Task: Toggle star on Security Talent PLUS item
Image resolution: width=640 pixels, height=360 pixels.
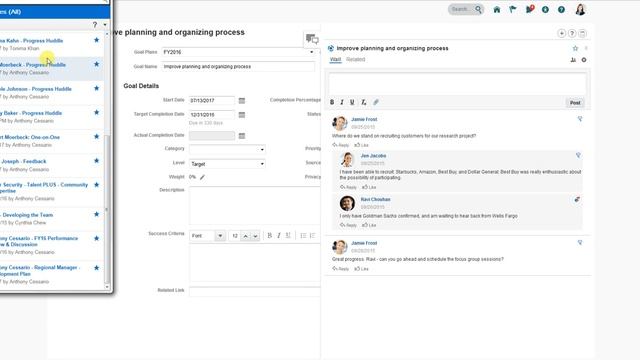Action: pyautogui.click(x=96, y=184)
